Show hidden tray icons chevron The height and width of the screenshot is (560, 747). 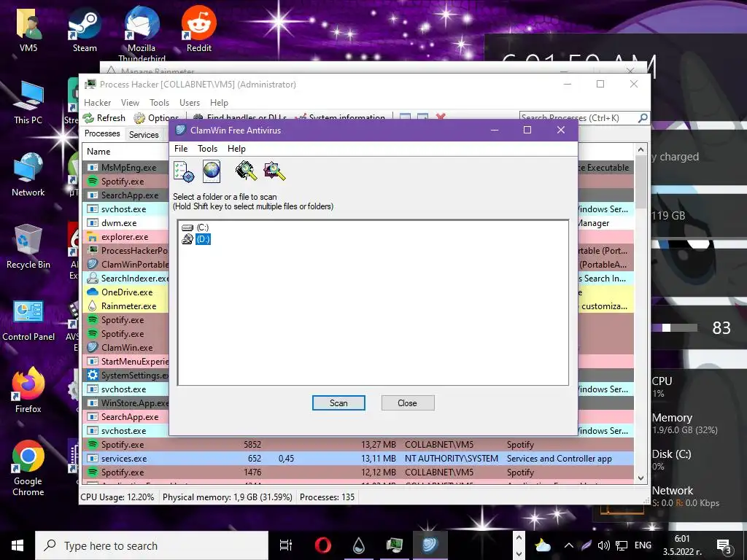pos(569,545)
